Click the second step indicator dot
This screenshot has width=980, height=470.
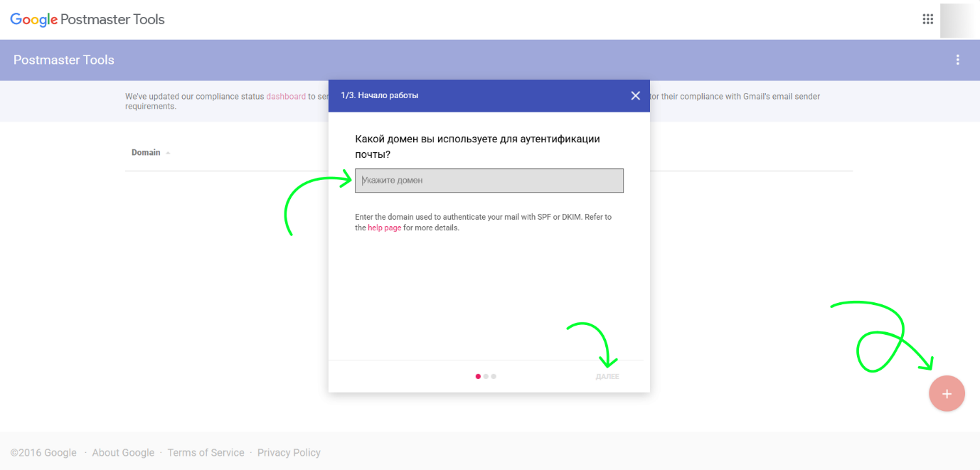pyautogui.click(x=486, y=376)
